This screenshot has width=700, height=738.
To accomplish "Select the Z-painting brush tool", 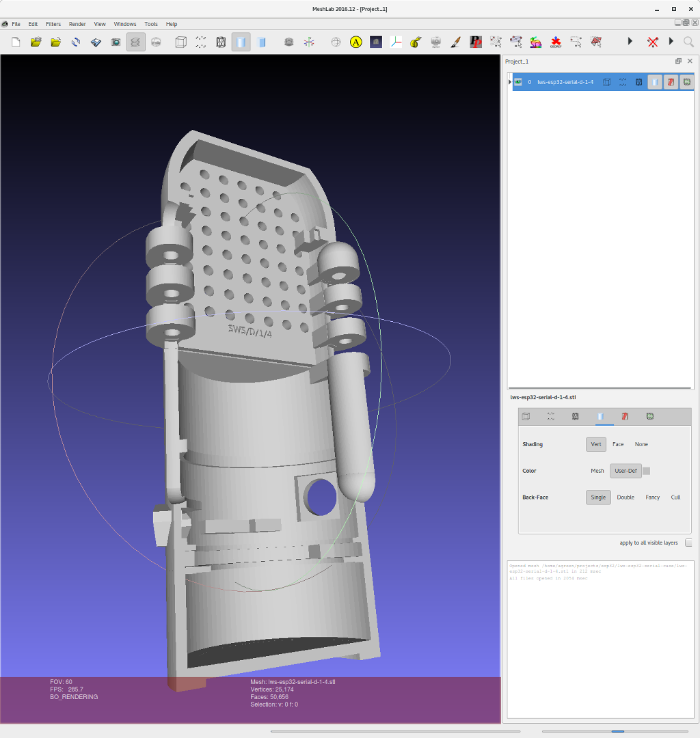I will point(455,42).
